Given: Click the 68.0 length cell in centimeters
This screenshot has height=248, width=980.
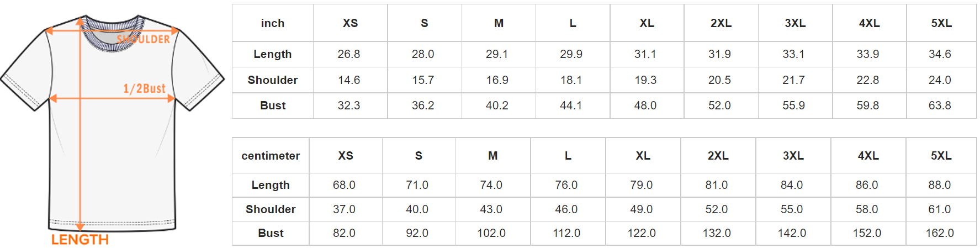Looking at the screenshot, I should coord(344,185).
